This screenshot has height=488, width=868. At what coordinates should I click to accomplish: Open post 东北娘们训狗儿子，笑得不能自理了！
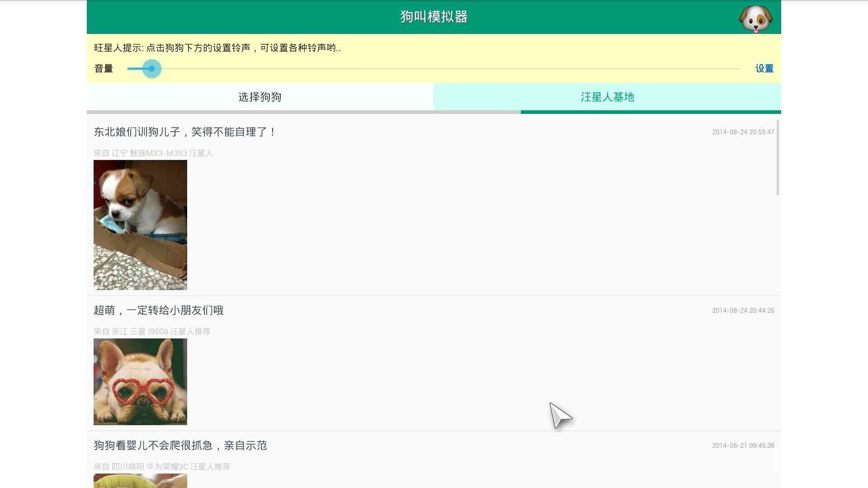[x=184, y=132]
